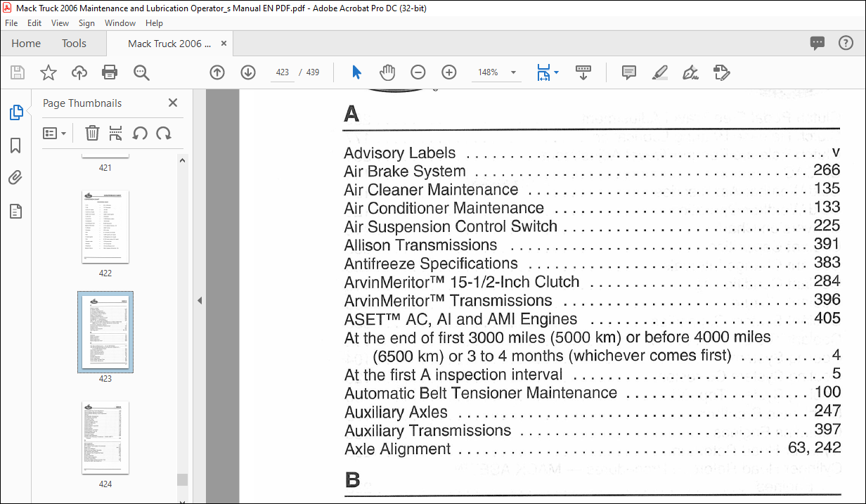Click the "Axle Alignment" index entry
866x504 pixels.
pyautogui.click(x=397, y=448)
